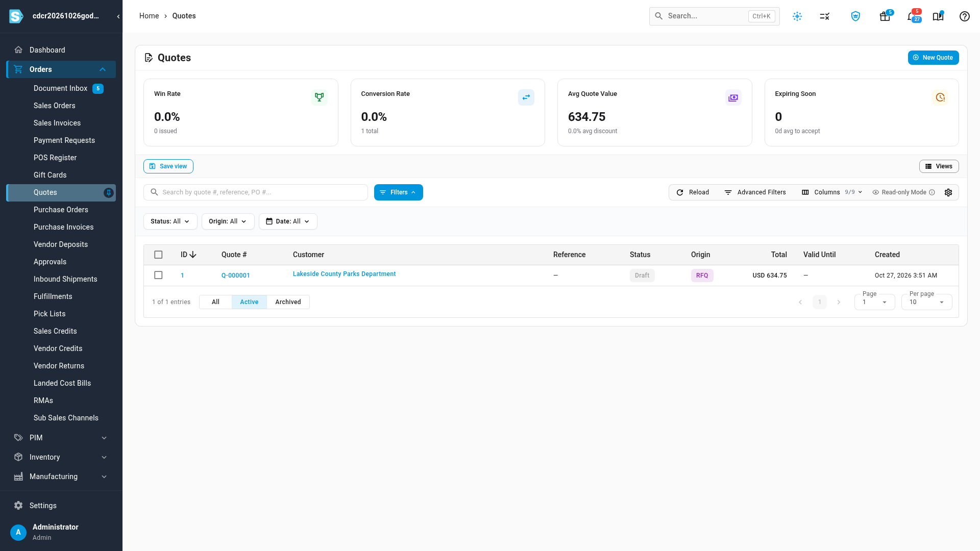Focus the quote search field

[x=256, y=192]
